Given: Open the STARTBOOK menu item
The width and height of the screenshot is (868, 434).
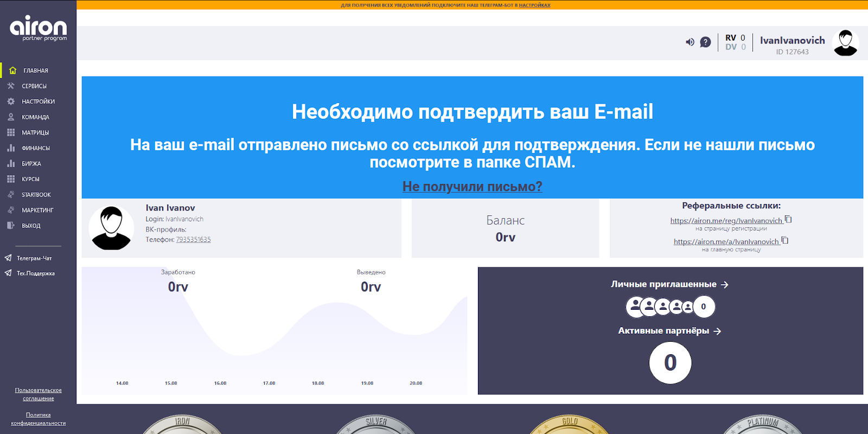Looking at the screenshot, I should click(x=36, y=195).
